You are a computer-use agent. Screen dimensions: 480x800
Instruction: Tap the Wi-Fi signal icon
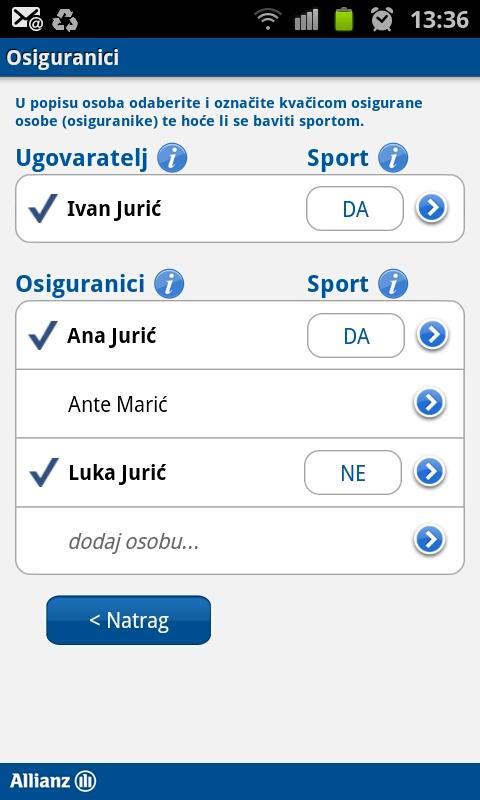(x=268, y=19)
